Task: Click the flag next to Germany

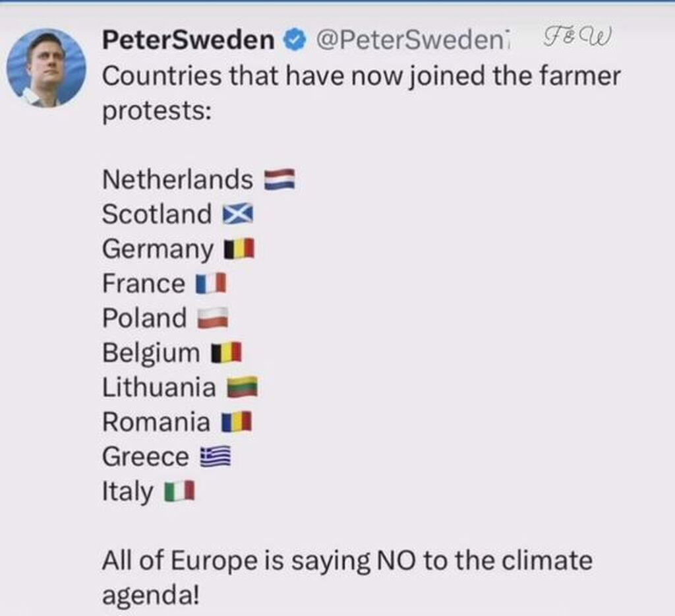Action: click(239, 249)
